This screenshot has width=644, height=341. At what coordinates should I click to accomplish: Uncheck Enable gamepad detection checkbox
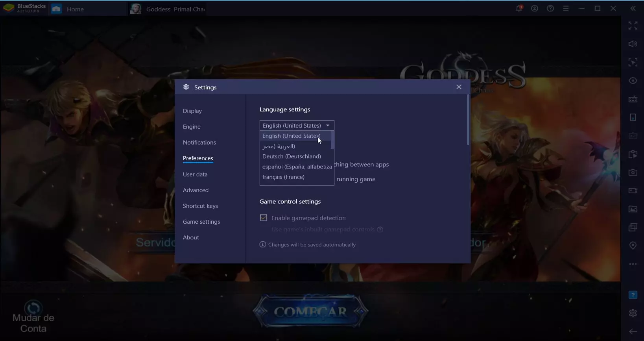click(x=264, y=218)
